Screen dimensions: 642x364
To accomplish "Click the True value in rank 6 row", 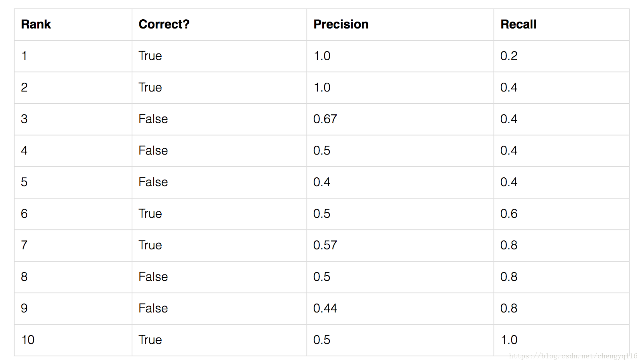I will 150,214.
